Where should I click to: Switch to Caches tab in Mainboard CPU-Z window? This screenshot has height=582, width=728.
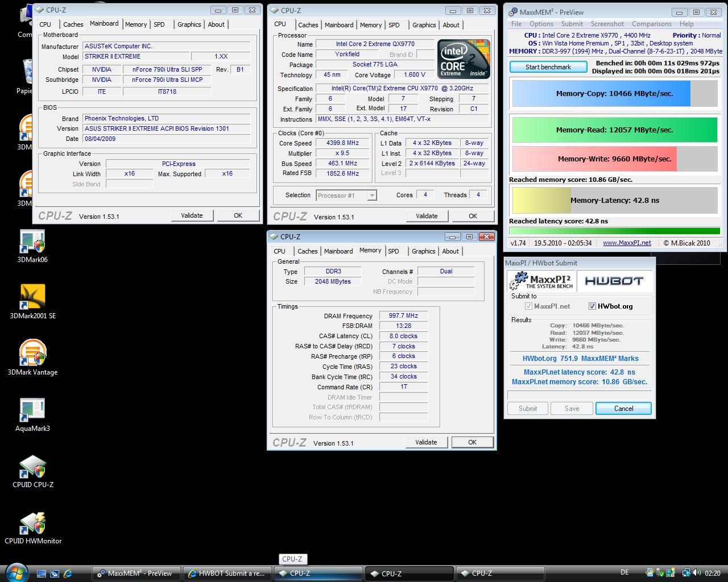pos(73,24)
